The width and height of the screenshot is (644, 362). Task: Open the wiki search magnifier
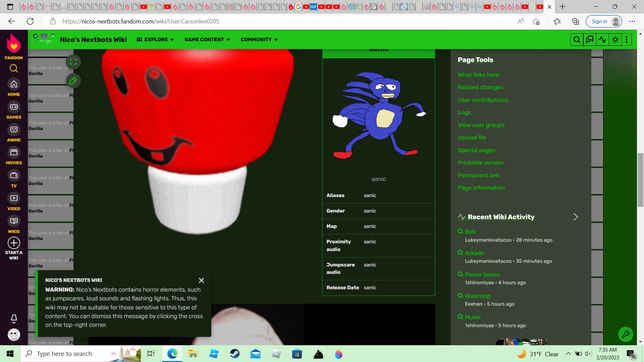(x=577, y=39)
